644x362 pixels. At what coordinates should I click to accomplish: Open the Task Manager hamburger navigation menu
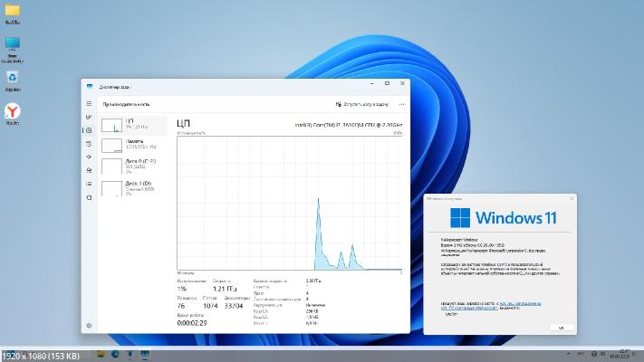point(89,104)
